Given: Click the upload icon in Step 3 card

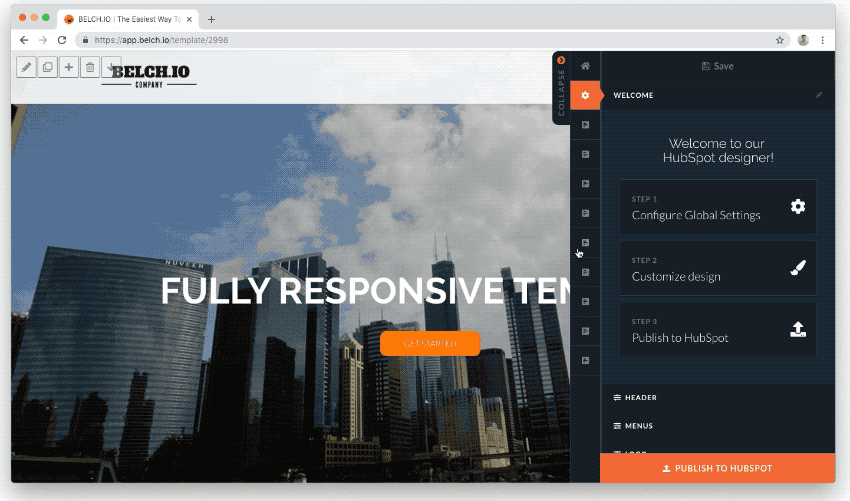Looking at the screenshot, I should (797, 329).
